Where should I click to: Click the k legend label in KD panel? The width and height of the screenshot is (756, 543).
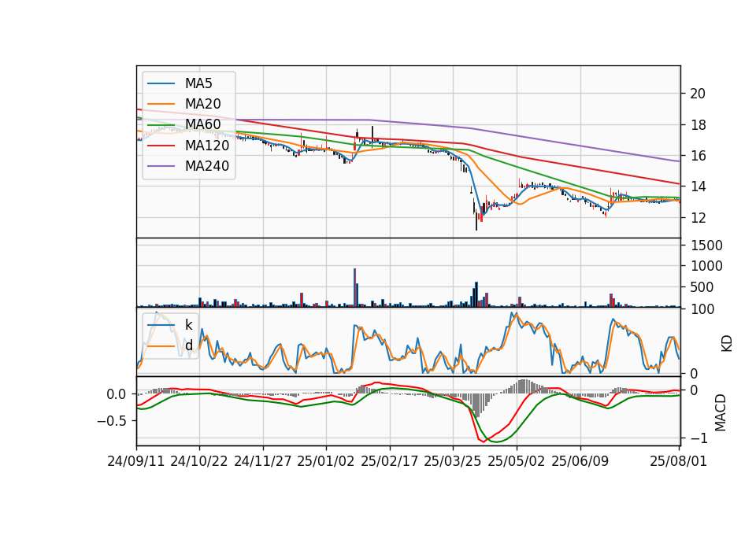(188, 325)
